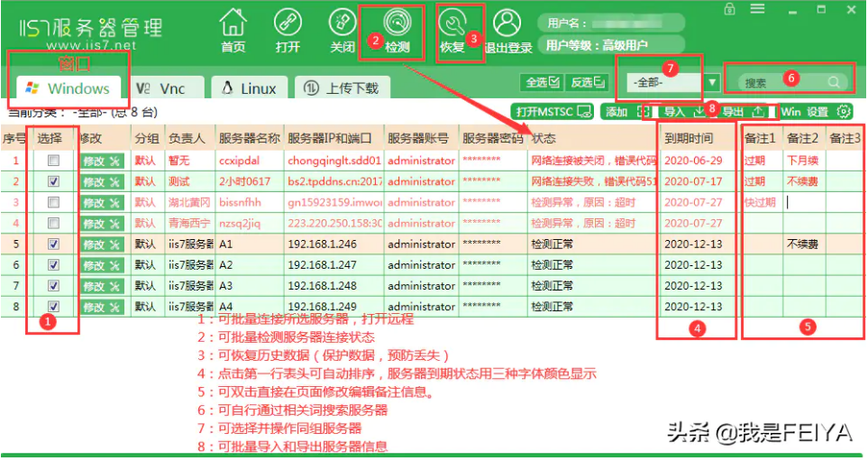Screen dimensions: 868x461
Task: Click the 导入 button
Action: click(x=682, y=112)
